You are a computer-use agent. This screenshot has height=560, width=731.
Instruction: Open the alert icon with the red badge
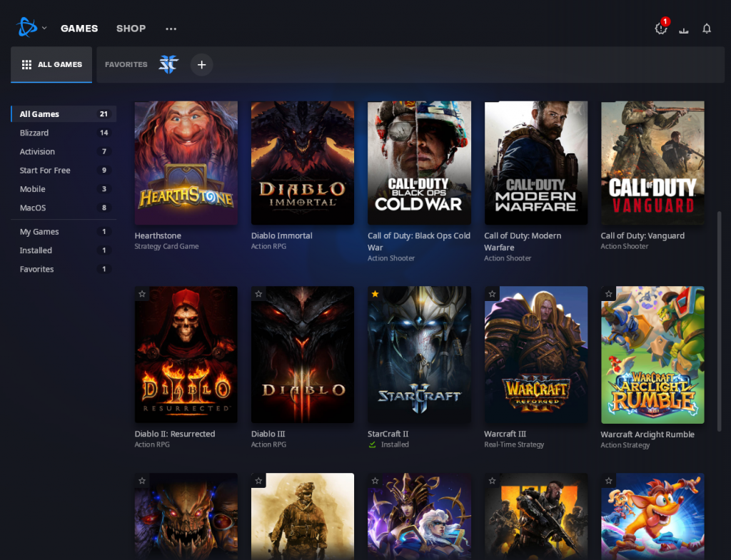tap(661, 28)
